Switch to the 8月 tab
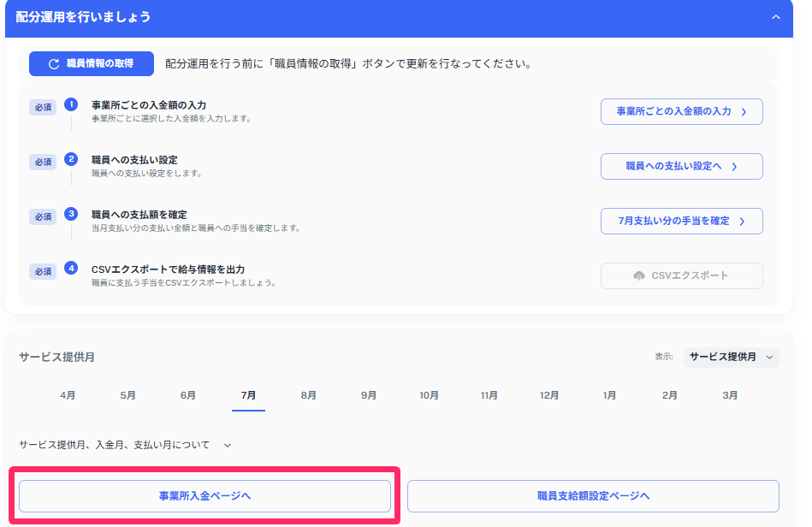 tap(309, 396)
